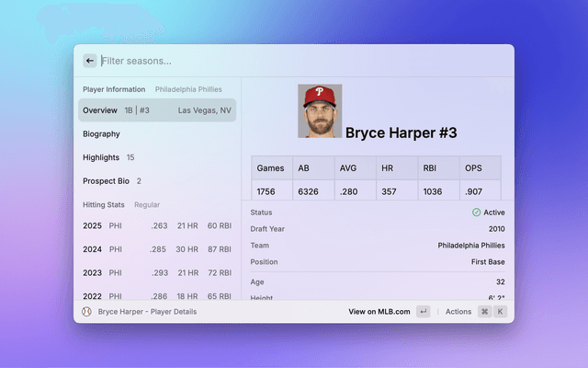
Task: Click the Home Run column header in stats table
Action: pyautogui.click(x=395, y=168)
